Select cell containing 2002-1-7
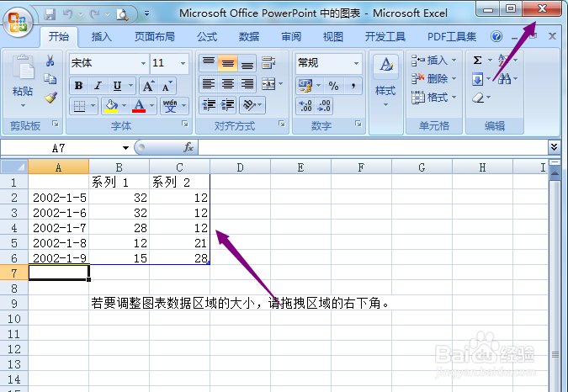This screenshot has width=568, height=392. [58, 228]
